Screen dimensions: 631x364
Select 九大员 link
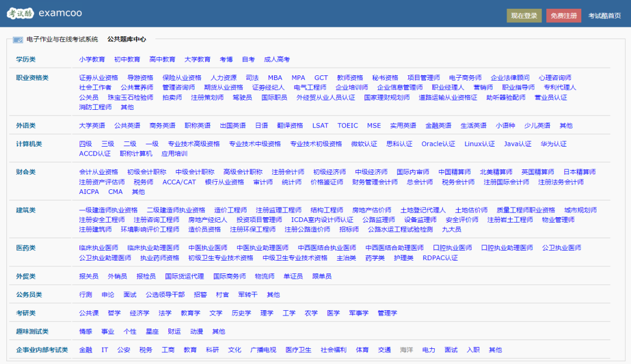click(452, 229)
